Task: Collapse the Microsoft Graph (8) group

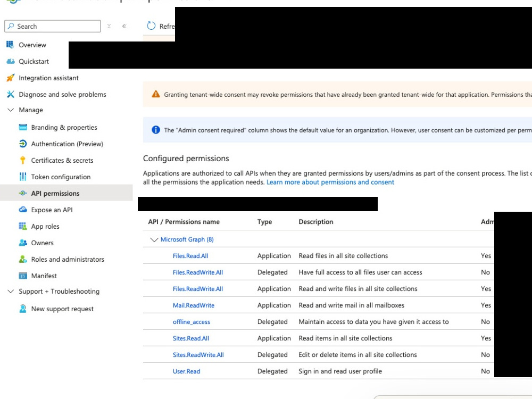Action: (154, 239)
